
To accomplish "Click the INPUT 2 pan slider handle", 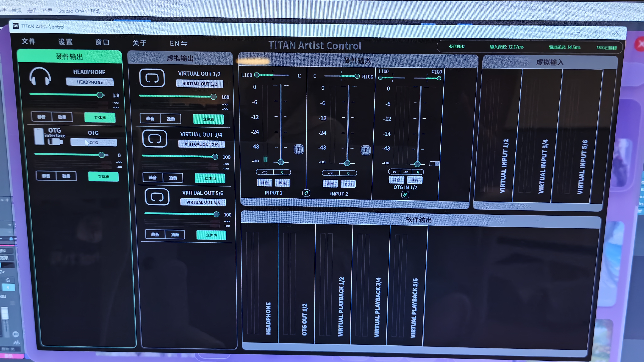I will [357, 76].
